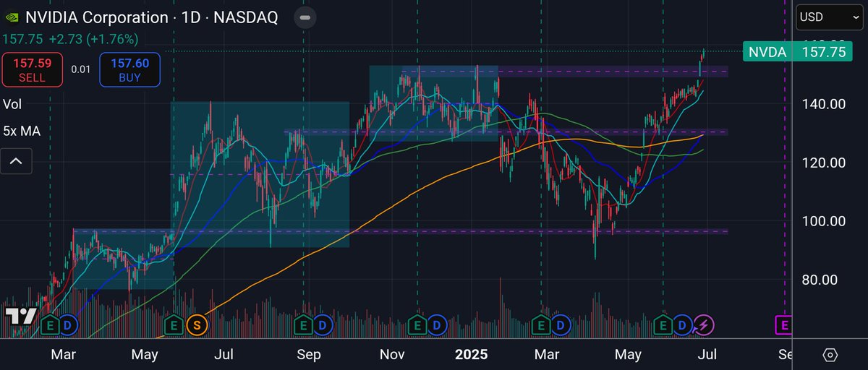Open symbol search via NVIDIA Corporation title

(x=96, y=17)
